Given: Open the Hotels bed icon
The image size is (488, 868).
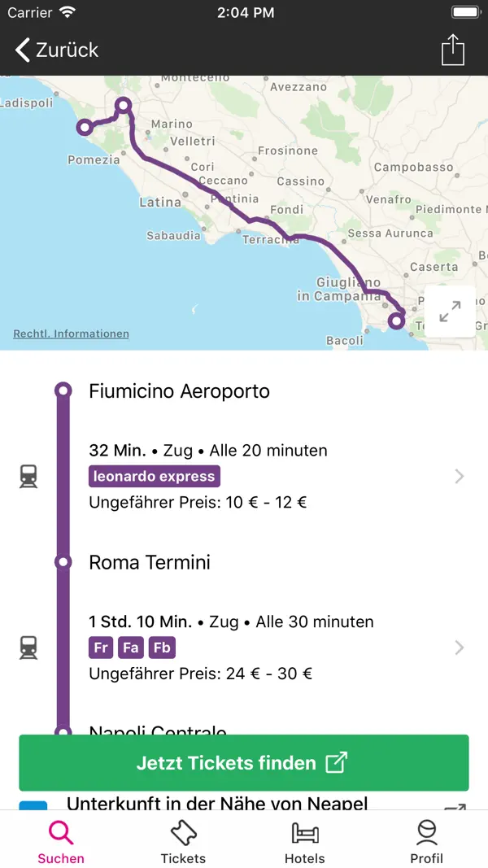Looking at the screenshot, I should pyautogui.click(x=305, y=834).
